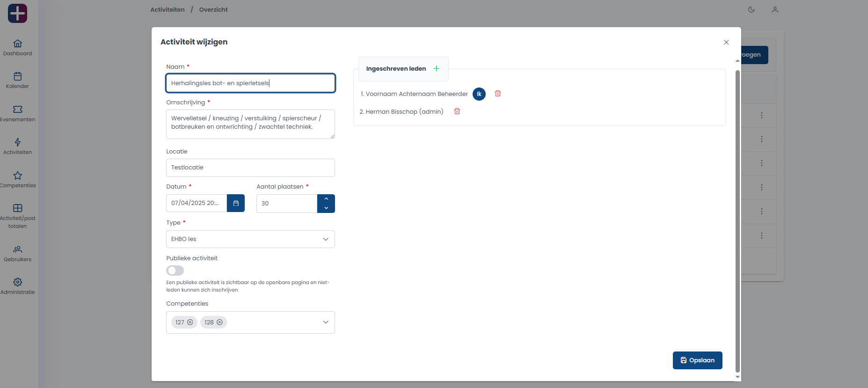Viewport: 868px width, 388px height.
Task: Close the Activiteit wijzigen dialog
Action: pyautogui.click(x=726, y=42)
